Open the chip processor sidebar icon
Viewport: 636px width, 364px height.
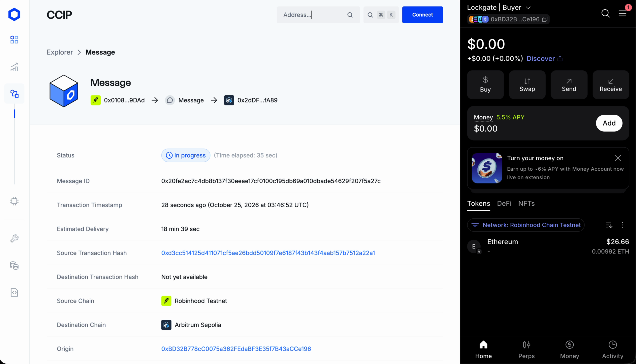(14, 201)
